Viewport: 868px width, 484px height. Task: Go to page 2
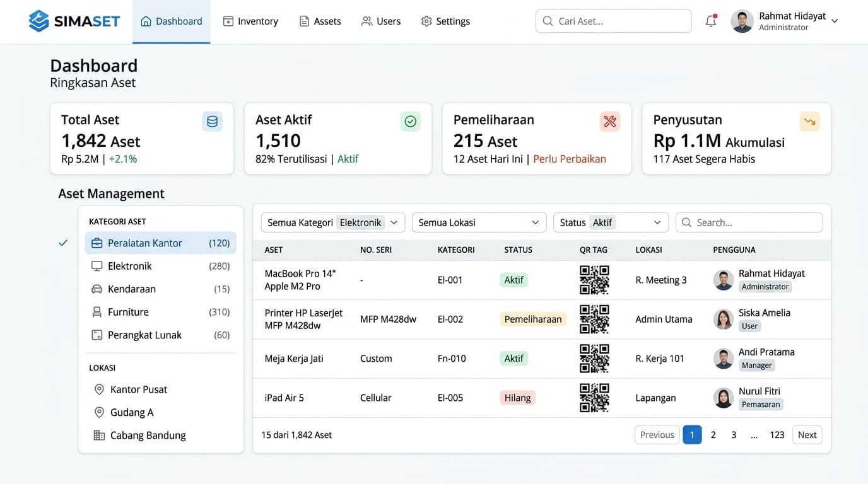click(713, 435)
